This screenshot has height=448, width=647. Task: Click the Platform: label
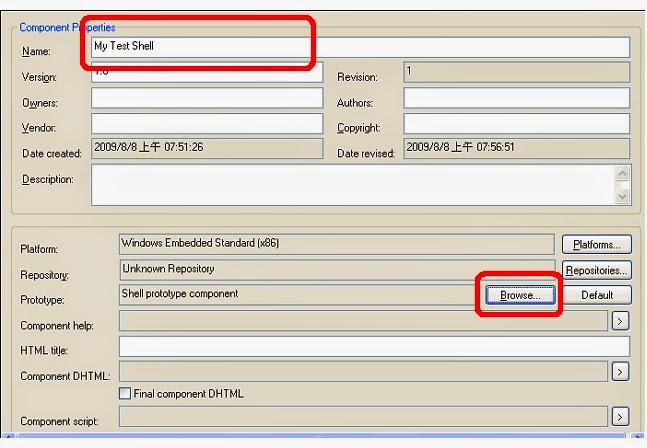click(x=39, y=249)
